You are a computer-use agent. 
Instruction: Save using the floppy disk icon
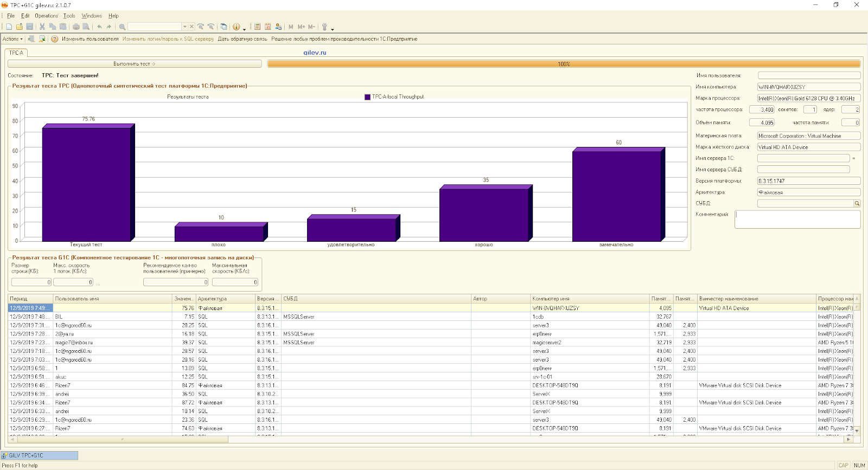click(x=30, y=27)
